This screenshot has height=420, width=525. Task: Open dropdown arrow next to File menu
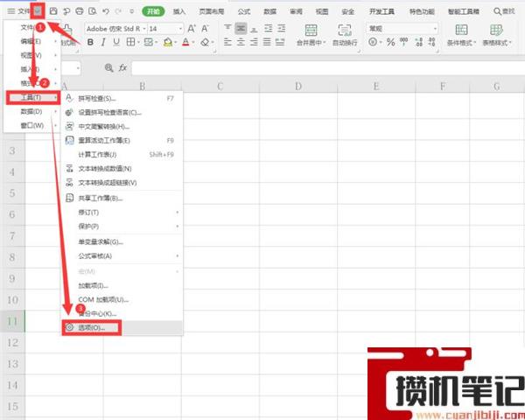pos(38,11)
